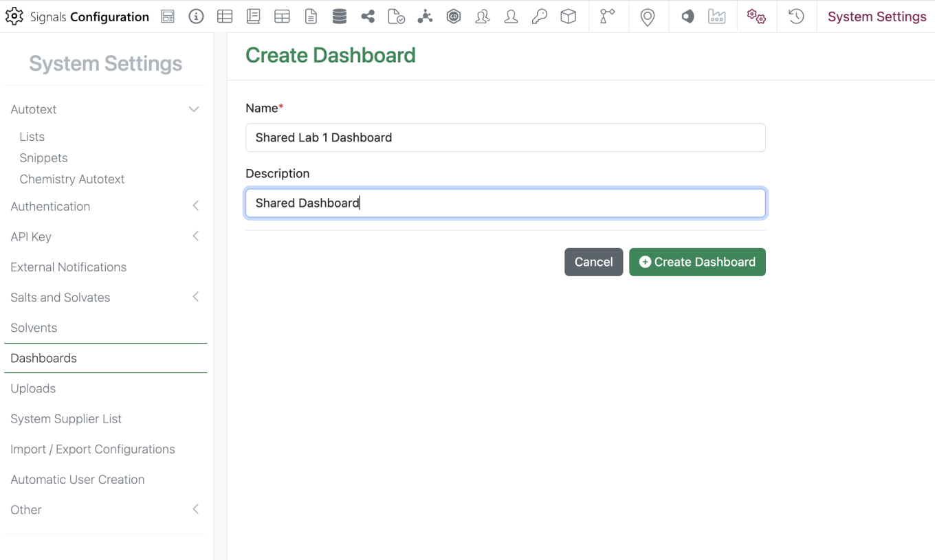Viewport: 935px width, 560px height.
Task: Click the Signals Configuration gear logo
Action: click(14, 16)
